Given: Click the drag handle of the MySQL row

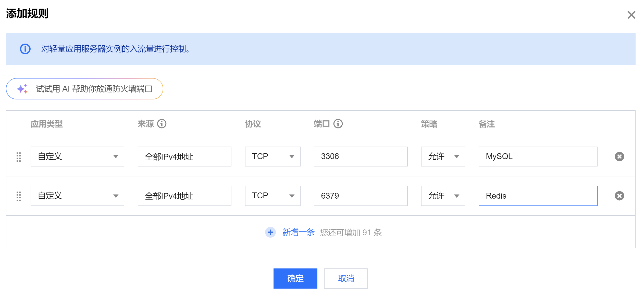Looking at the screenshot, I should (19, 157).
